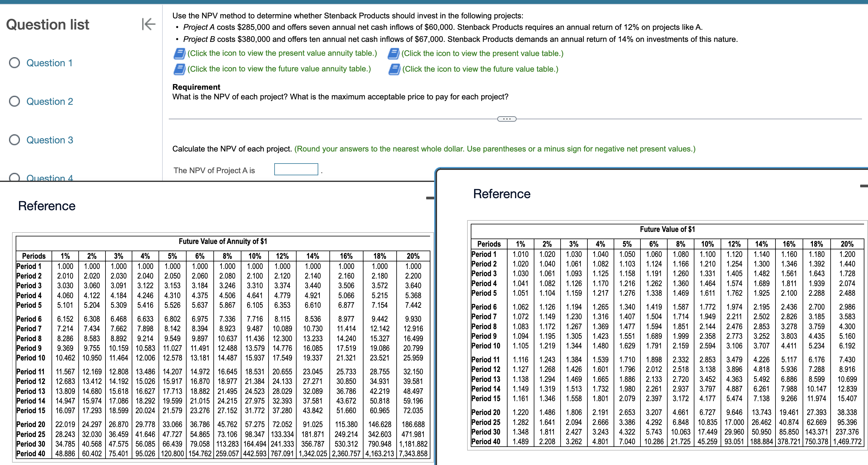Open the future value annuity table icon
868x465 pixels.
(x=179, y=69)
